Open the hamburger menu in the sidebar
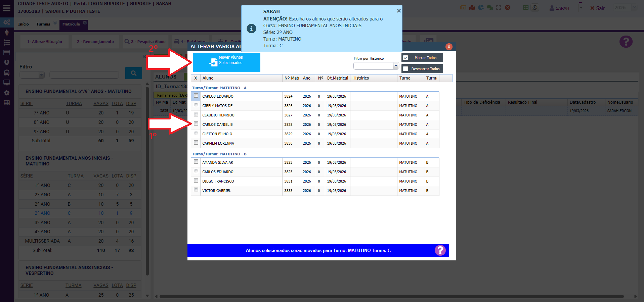 point(7,8)
